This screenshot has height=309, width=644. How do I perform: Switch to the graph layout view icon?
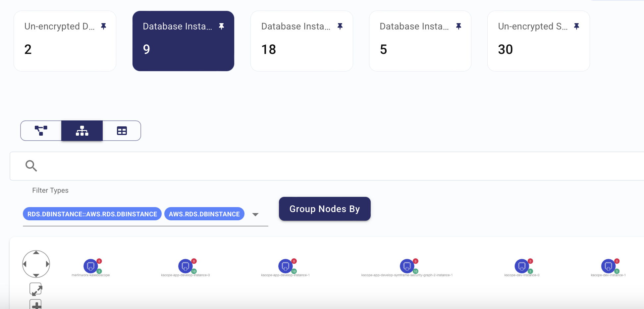click(x=41, y=131)
